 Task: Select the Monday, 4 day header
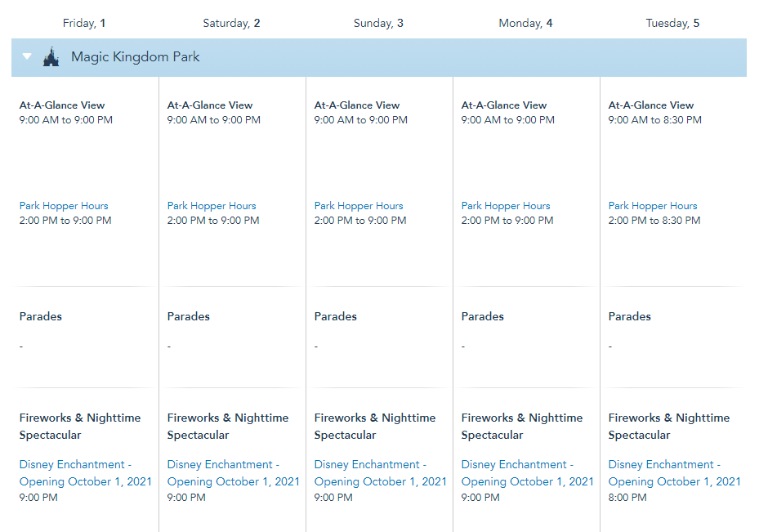[x=525, y=23]
